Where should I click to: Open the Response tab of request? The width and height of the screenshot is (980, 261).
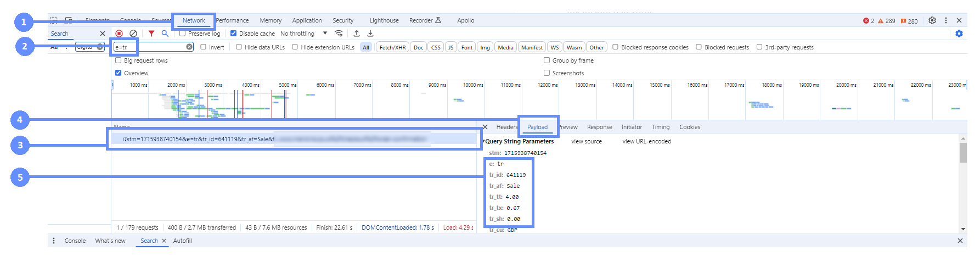pyautogui.click(x=599, y=127)
